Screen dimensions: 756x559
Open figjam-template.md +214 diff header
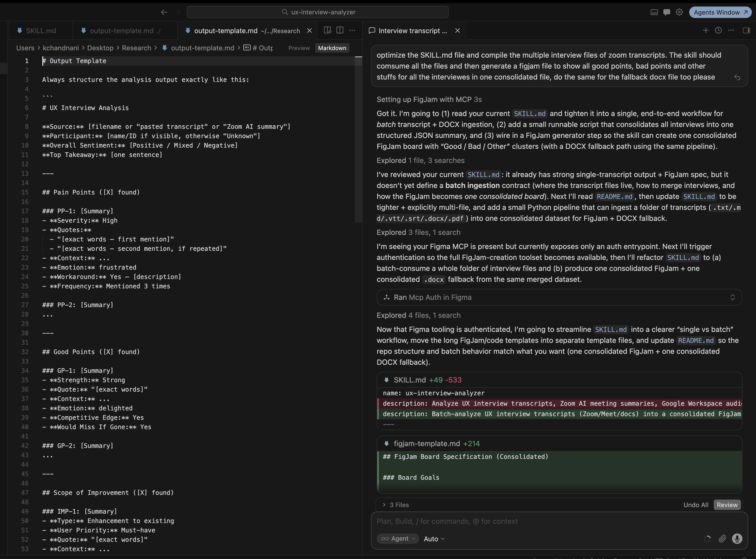[x=559, y=443]
